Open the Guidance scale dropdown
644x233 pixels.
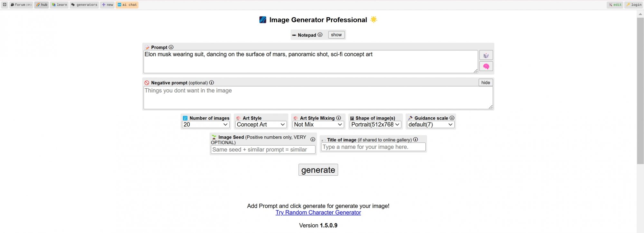pyautogui.click(x=431, y=124)
